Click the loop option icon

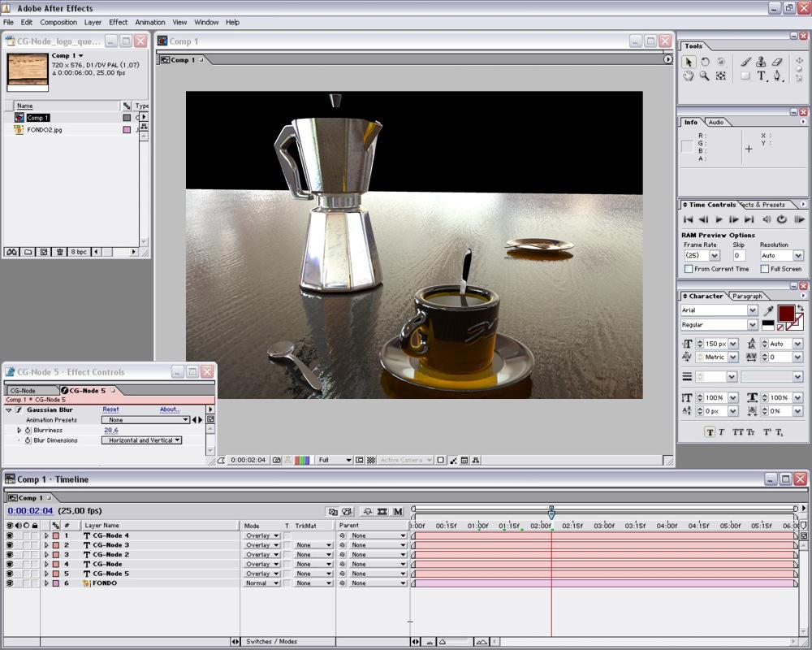(782, 219)
